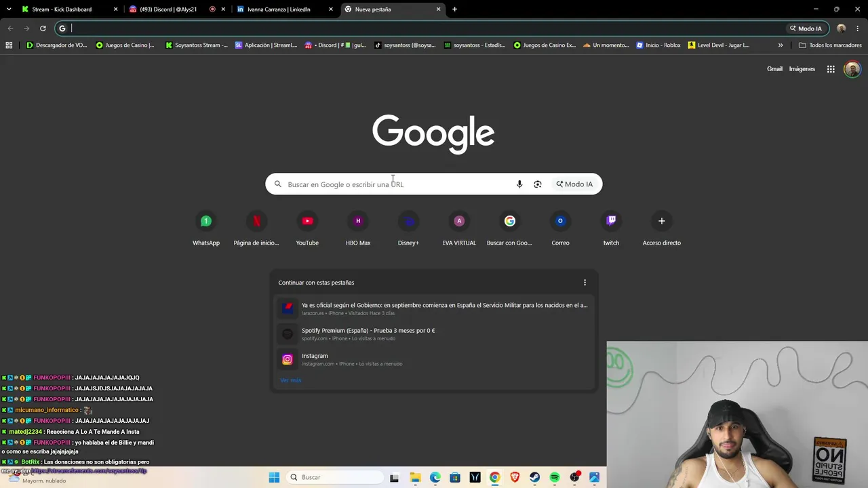Reload the current page
Screen dimensions: 868x488
click(43, 28)
